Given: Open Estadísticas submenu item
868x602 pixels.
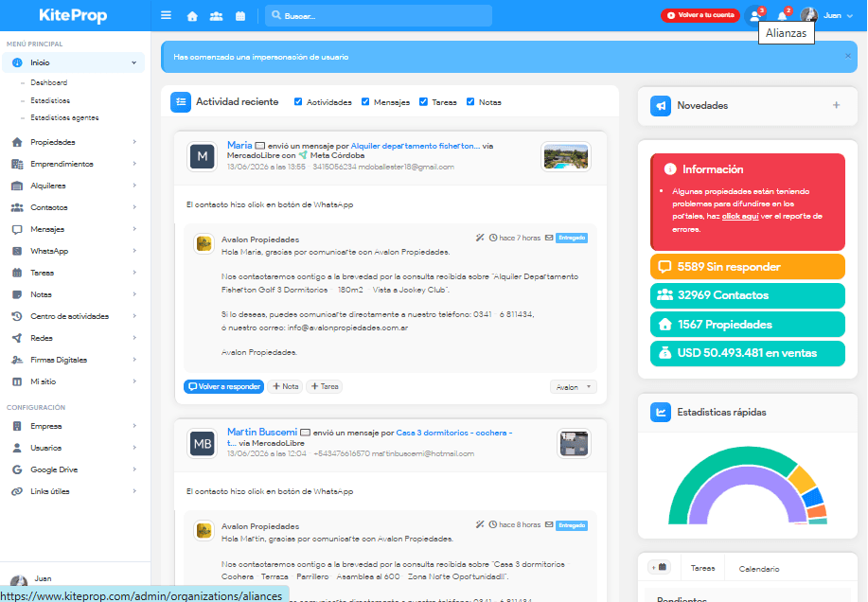Looking at the screenshot, I should 50,100.
